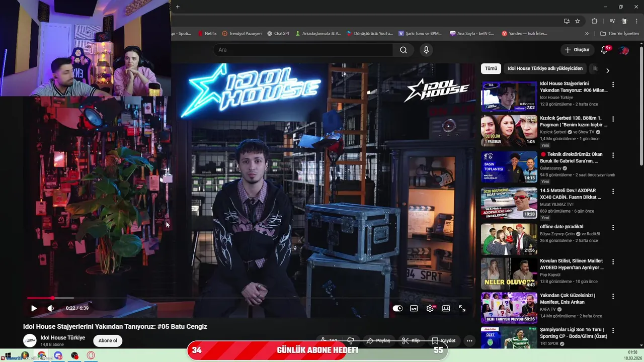The image size is (644, 362).
Task: Expand hidden bookmarks with the double chevron
Action: (587, 34)
